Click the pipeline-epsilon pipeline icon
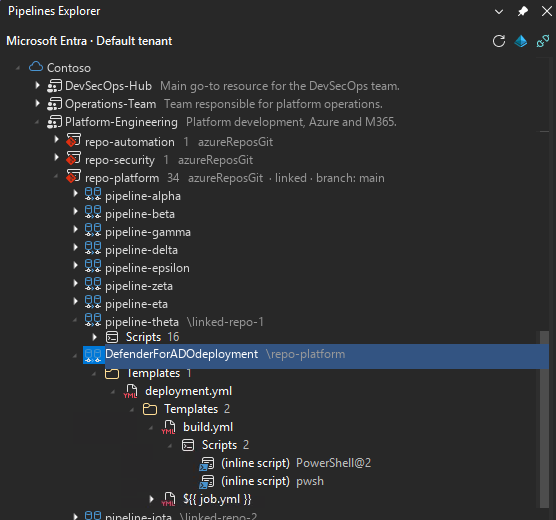The width and height of the screenshot is (556, 520). pos(93,266)
